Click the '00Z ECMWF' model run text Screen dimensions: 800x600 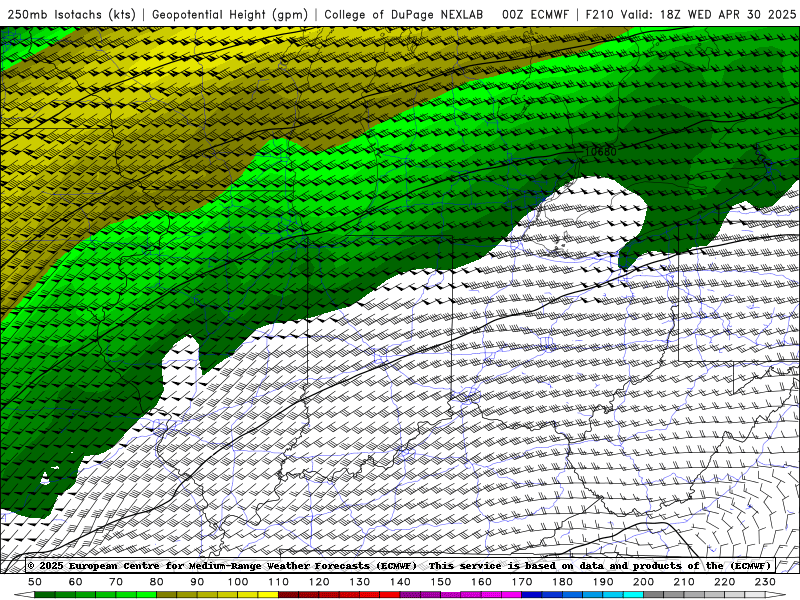[x=535, y=15]
